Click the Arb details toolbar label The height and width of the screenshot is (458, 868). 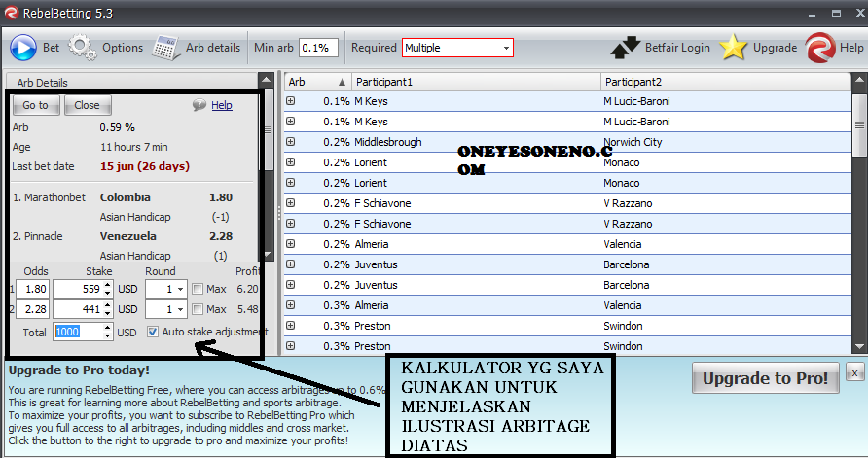213,48
